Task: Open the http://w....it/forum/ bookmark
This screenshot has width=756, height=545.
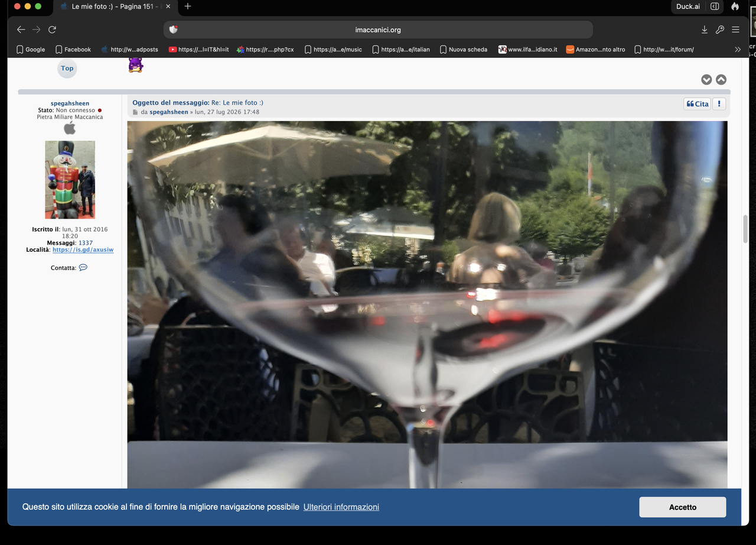Action: [x=664, y=50]
